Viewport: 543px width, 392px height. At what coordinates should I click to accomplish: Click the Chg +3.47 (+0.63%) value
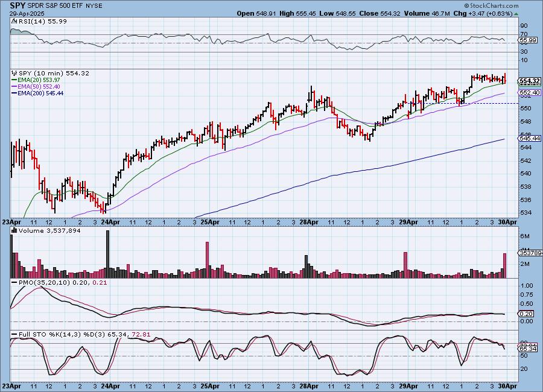[483, 13]
